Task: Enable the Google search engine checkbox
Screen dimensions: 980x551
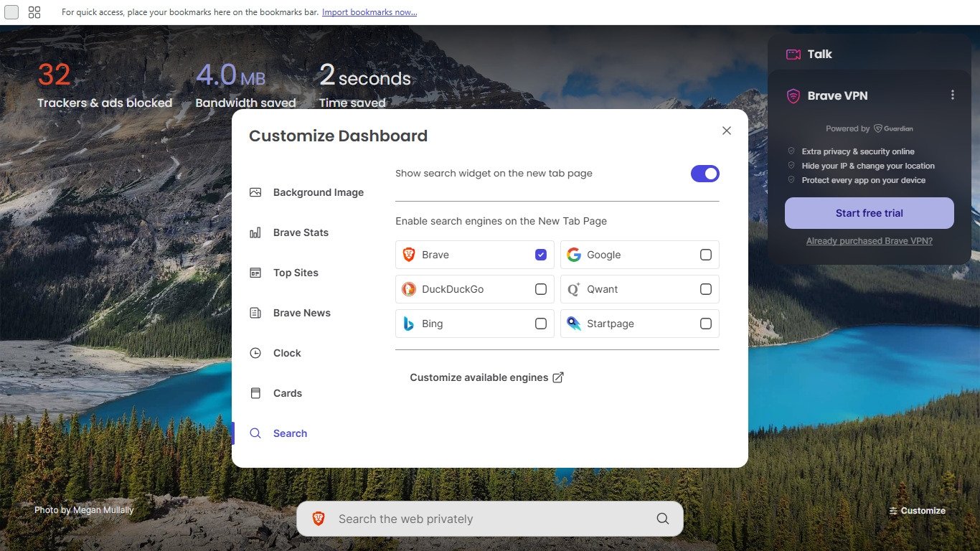Action: (706, 255)
